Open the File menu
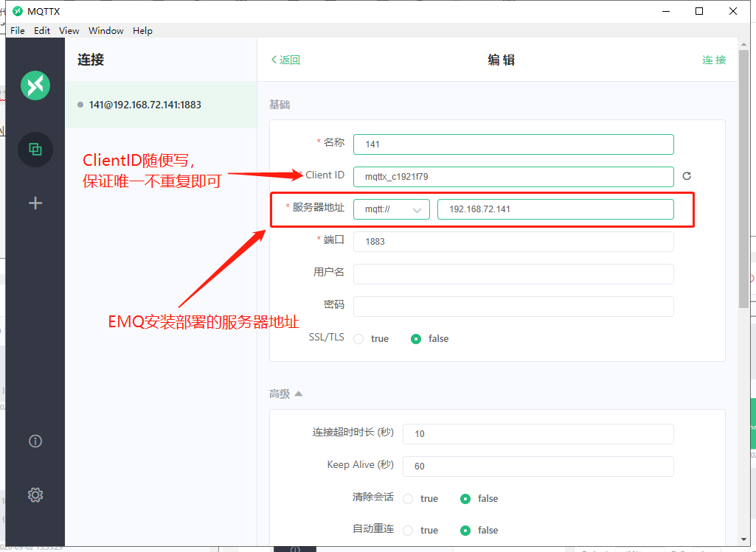The image size is (756, 552). [x=18, y=31]
